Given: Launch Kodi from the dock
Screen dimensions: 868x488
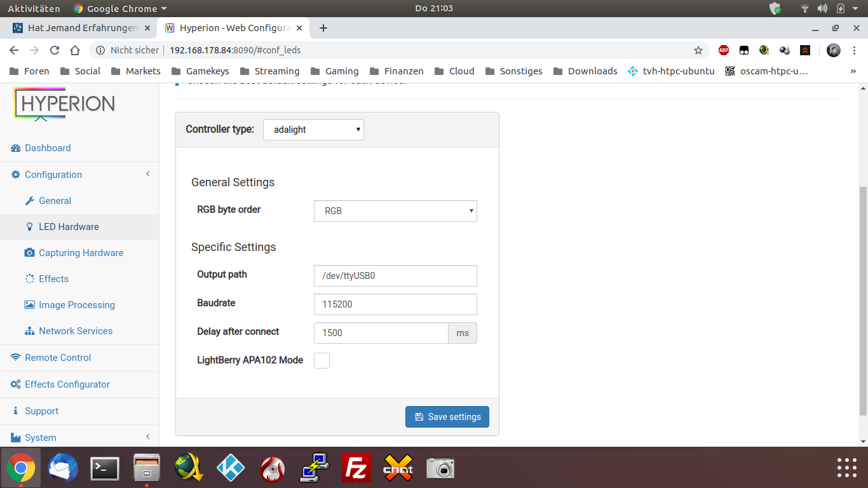Looking at the screenshot, I should click(x=231, y=469).
